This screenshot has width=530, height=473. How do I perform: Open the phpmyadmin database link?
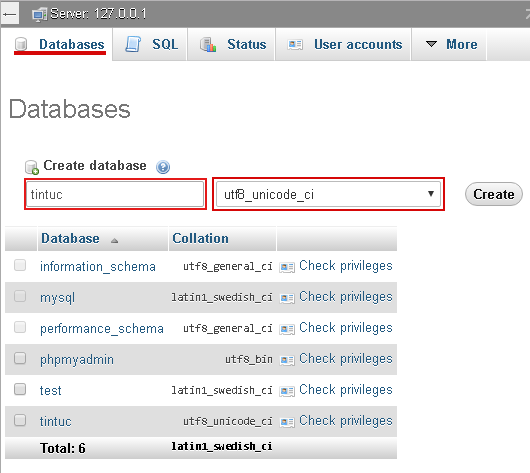[x=77, y=360]
